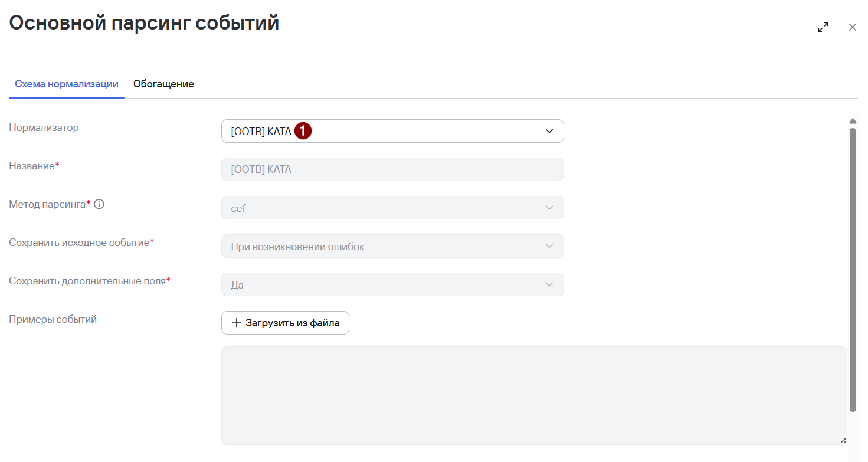
Task: Switch to the Схема нормализации tab
Action: (x=67, y=84)
